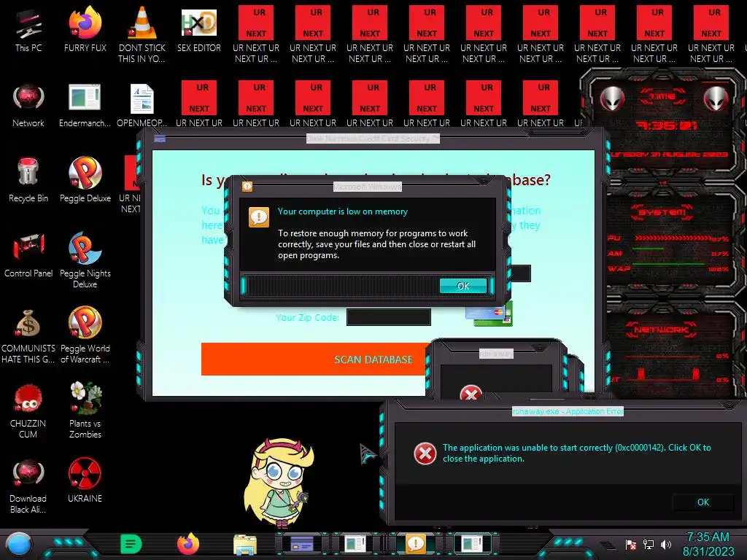This screenshot has width=747, height=560.
Task: Click the volume speaker tray icon
Action: [x=666, y=545]
